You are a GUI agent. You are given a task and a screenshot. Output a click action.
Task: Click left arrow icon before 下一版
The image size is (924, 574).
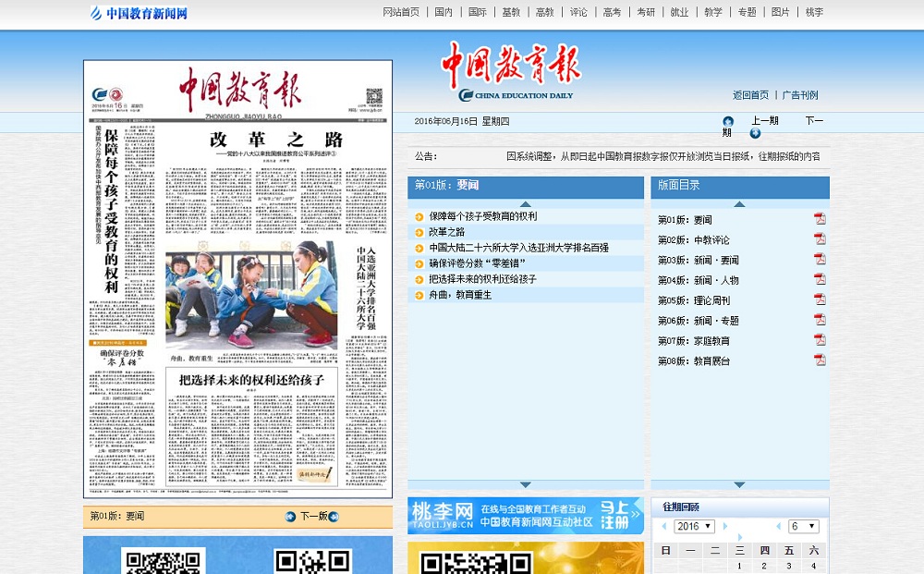(x=290, y=517)
